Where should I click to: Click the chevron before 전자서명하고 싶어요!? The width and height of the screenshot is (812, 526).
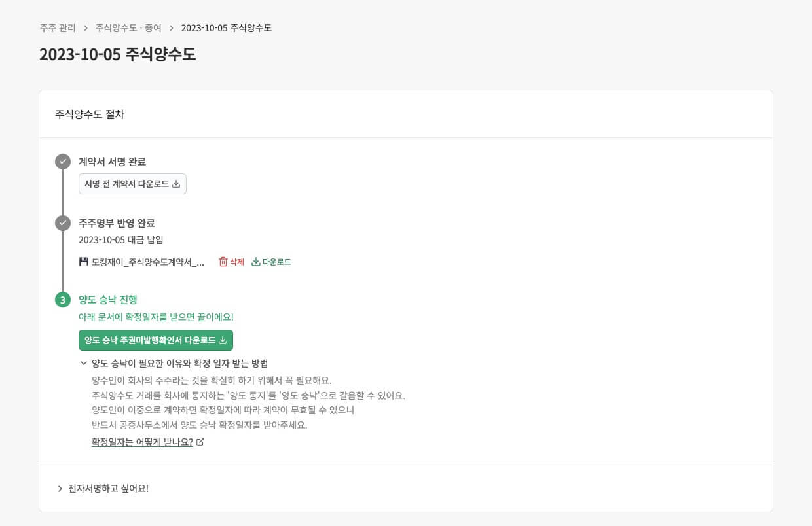point(60,488)
